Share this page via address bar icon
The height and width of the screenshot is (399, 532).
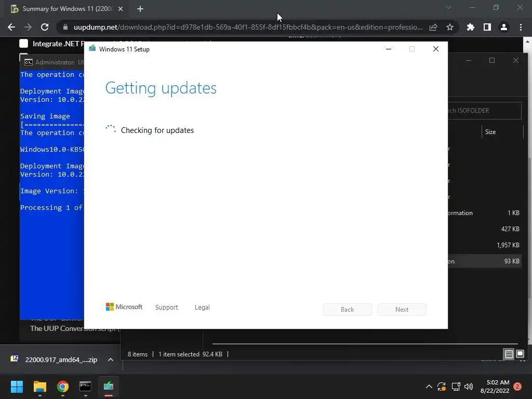point(433,27)
